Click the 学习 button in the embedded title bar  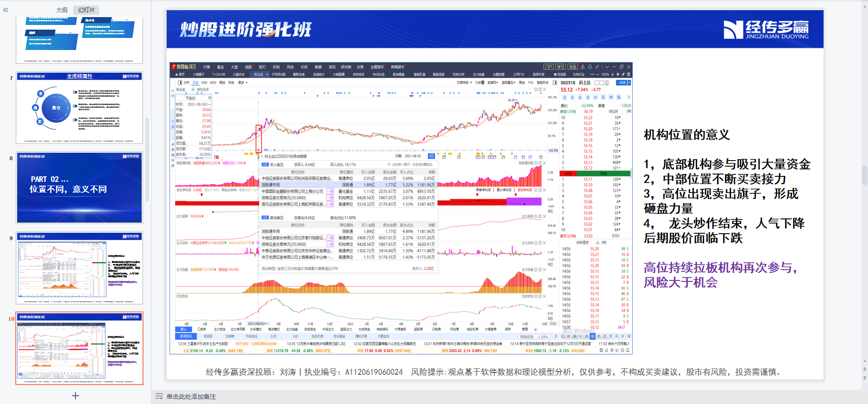coord(561,67)
